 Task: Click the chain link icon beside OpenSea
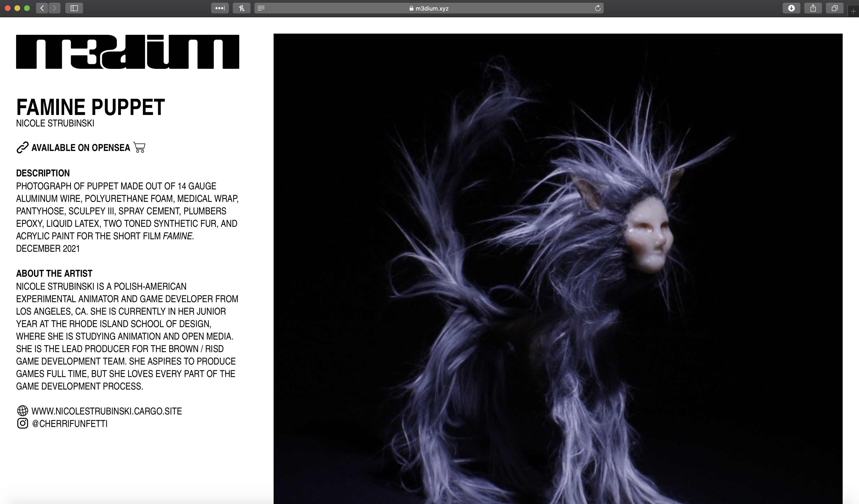23,147
